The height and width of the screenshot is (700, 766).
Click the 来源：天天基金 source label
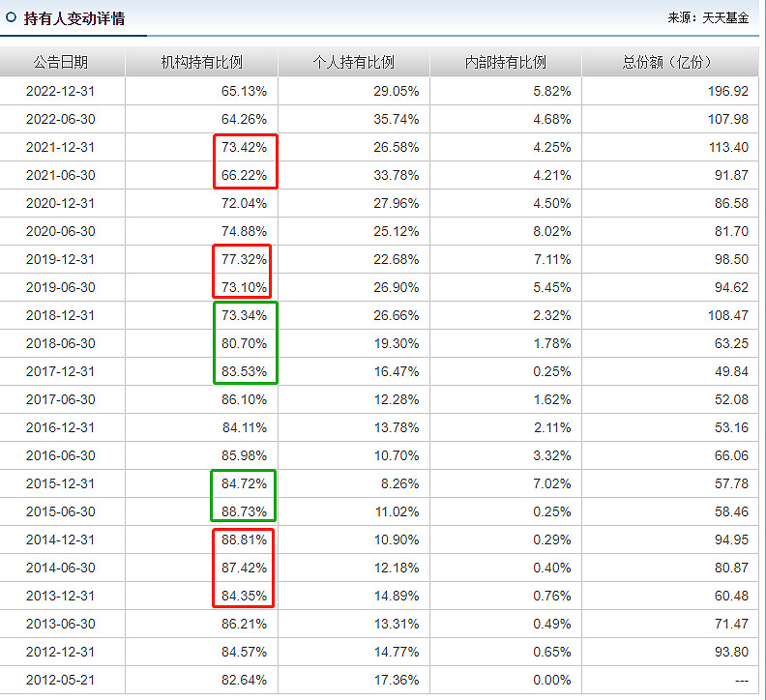point(708,18)
